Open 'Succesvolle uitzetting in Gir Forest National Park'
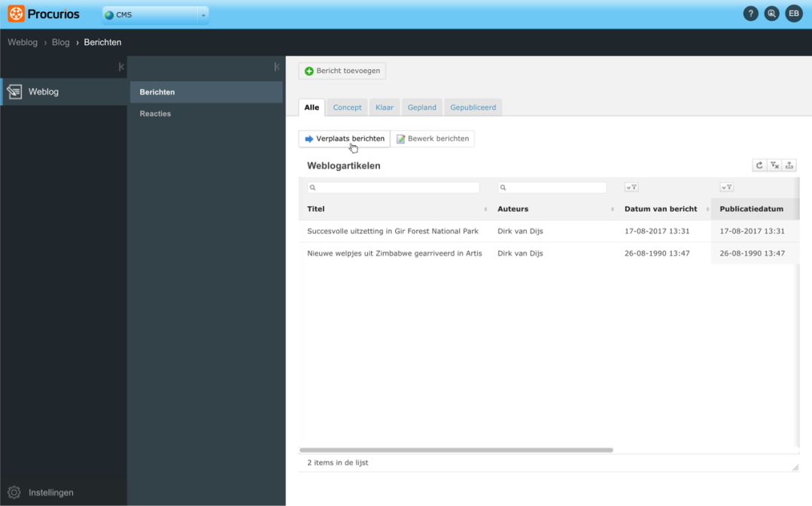The height and width of the screenshot is (506, 812). click(393, 232)
